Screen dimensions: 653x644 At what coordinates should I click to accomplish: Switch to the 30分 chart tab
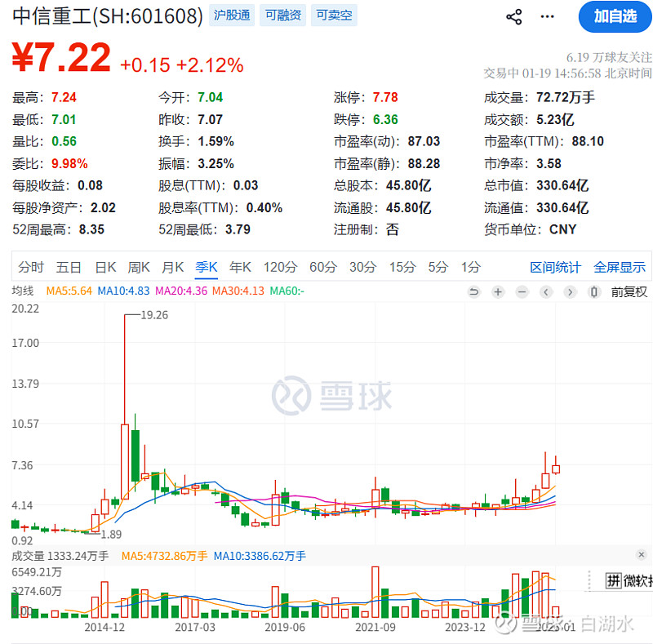tap(363, 267)
